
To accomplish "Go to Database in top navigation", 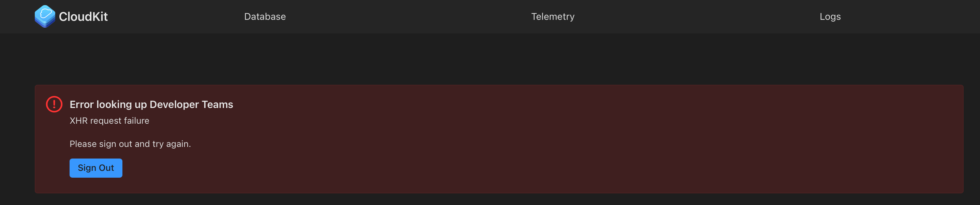I will [265, 17].
